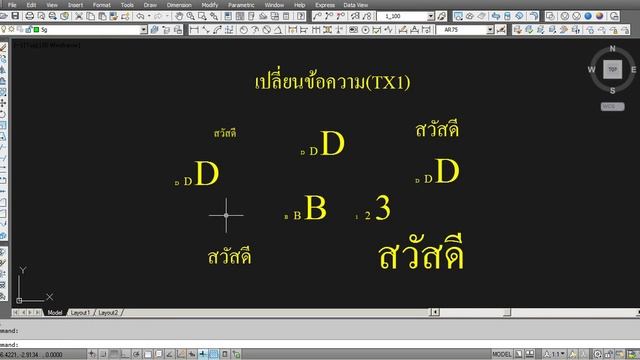This screenshot has height=360, width=640.
Task: Click the horizontal scrollbar left arrow
Action: click(435, 312)
